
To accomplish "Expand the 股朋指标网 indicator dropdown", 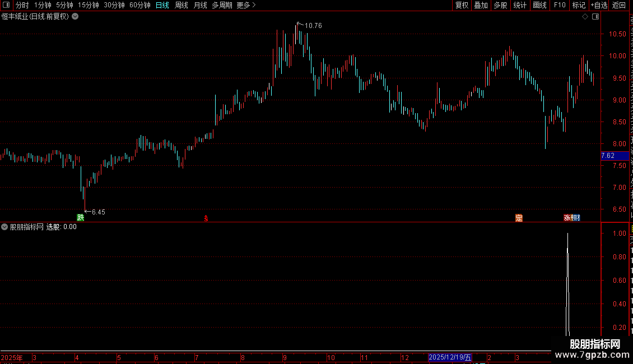I will coord(4,227).
